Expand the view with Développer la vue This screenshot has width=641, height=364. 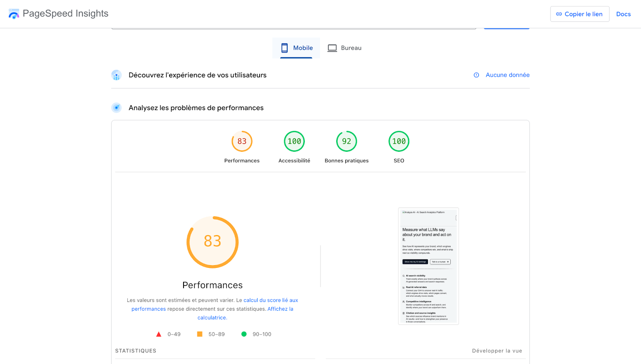[497, 350]
